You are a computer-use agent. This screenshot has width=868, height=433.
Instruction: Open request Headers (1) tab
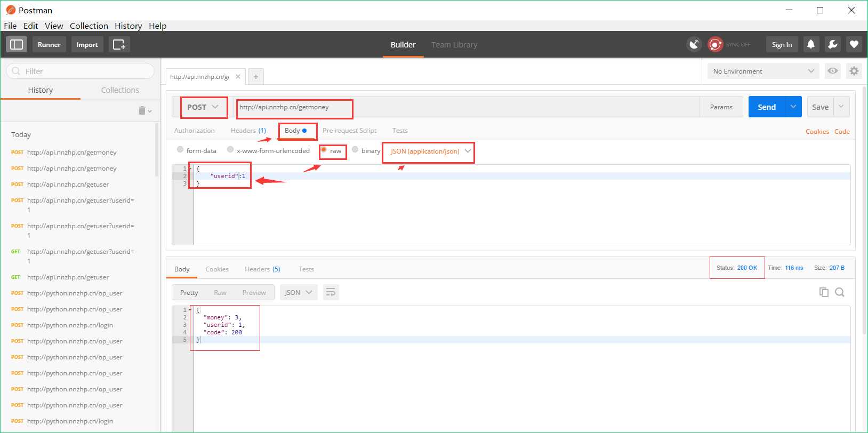pyautogui.click(x=248, y=131)
